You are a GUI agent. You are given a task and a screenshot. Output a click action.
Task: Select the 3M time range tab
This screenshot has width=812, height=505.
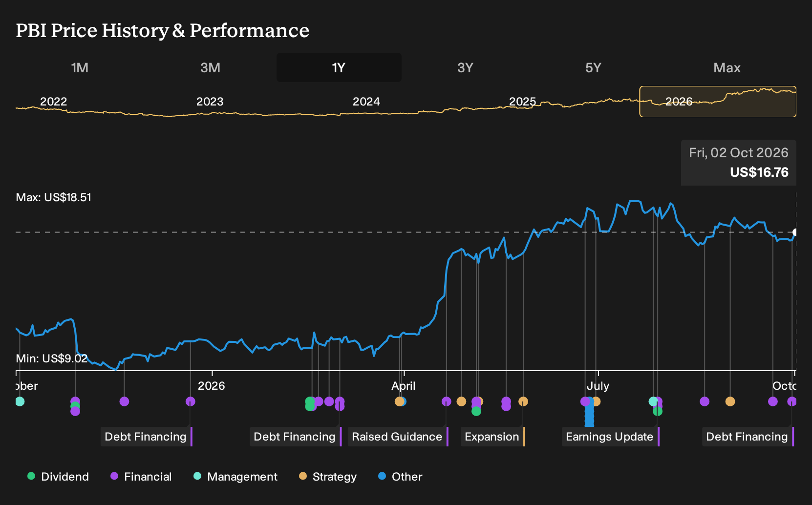(210, 67)
